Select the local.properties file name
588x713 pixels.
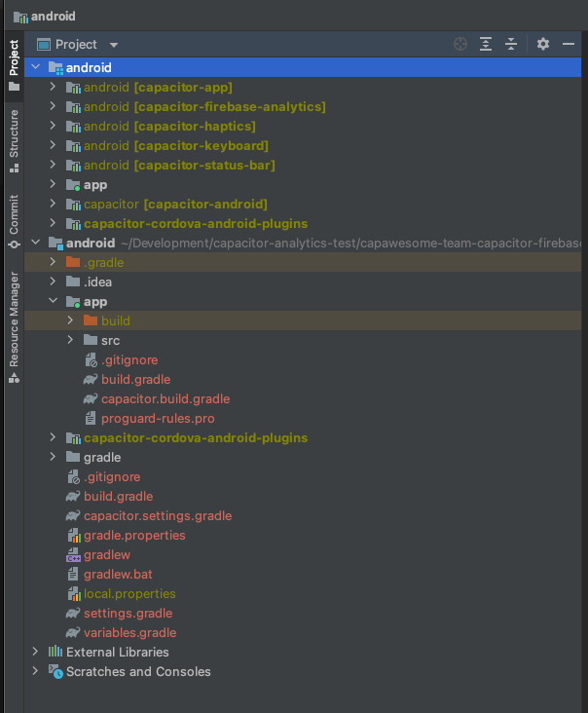tap(129, 594)
